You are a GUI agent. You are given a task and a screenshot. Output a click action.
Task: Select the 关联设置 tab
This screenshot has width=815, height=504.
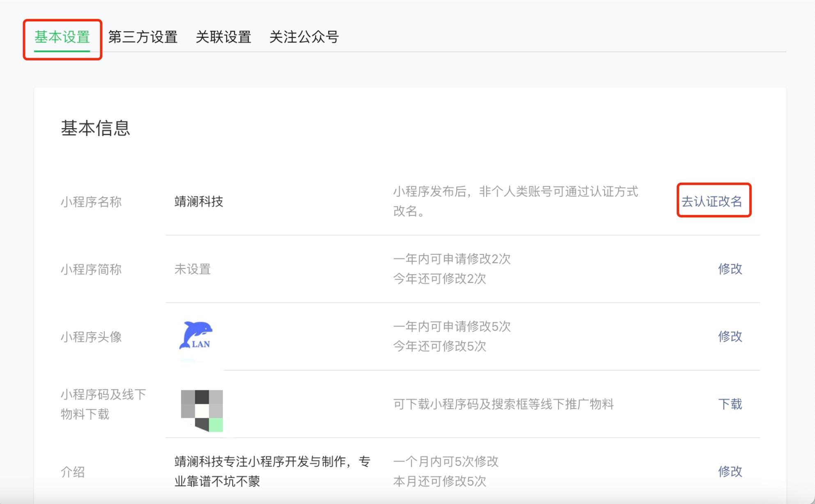coord(223,37)
